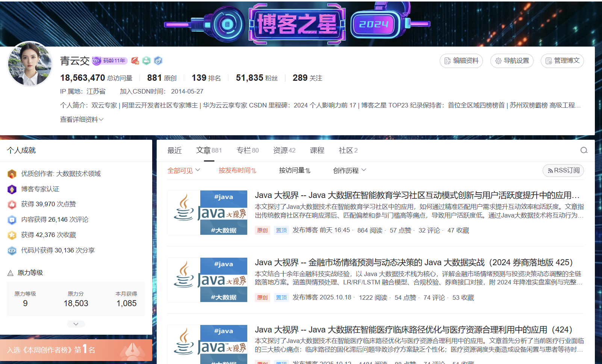Open the 创作历程 dropdown
The width and height of the screenshot is (602, 364).
349,171
